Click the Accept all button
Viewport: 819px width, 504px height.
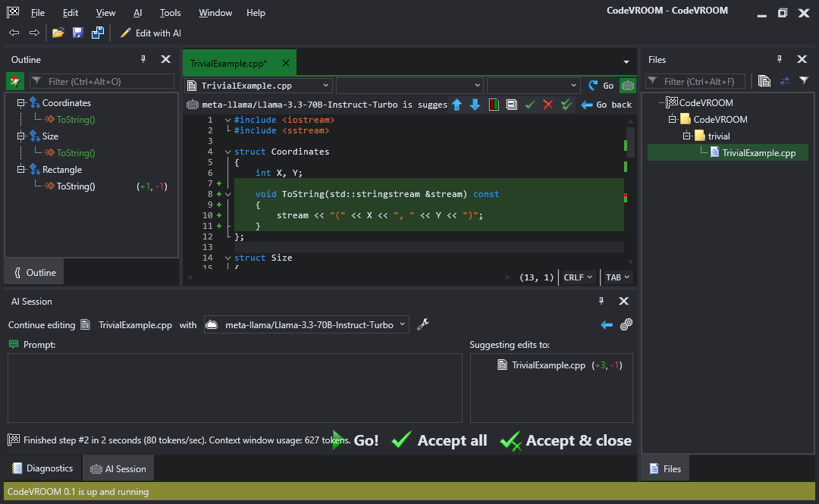[439, 440]
